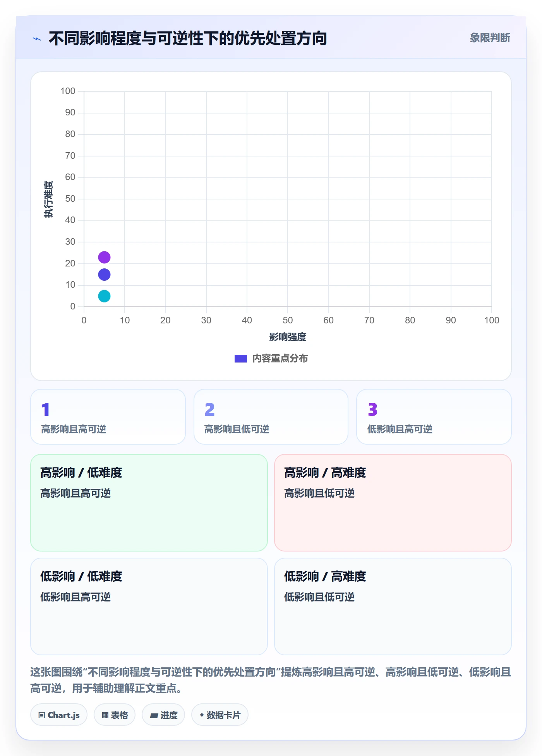Click the y-axis tick label 100
Screen dimensions: 542x756
(68, 91)
